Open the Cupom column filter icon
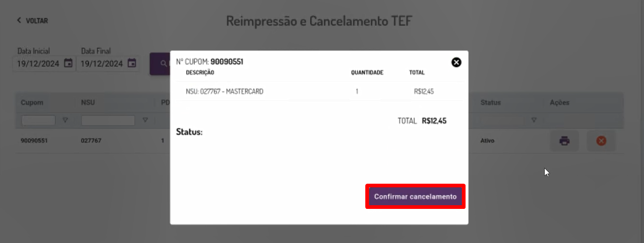Viewport: 644px width, 243px height. [x=65, y=120]
